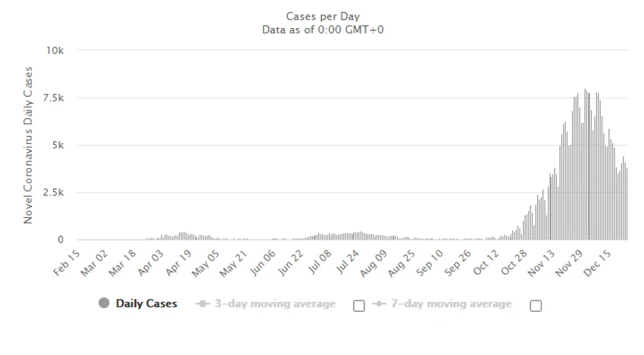Enable the 3-day moving average checkbox
Image resolution: width=644 pixels, height=355 pixels.
tap(359, 306)
